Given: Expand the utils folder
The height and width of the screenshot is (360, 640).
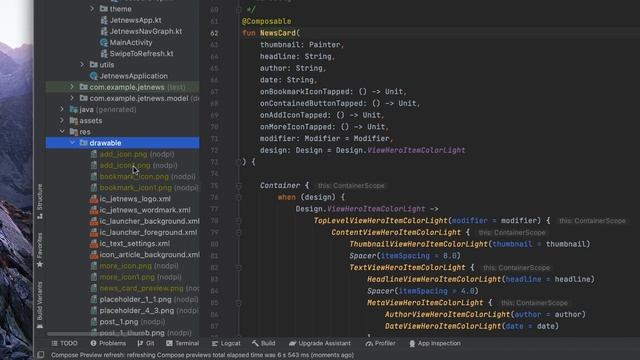Looking at the screenshot, I should tap(82, 64).
